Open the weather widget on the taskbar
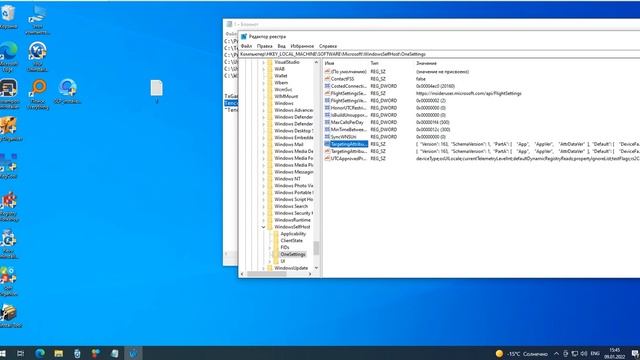640x360 pixels. (521, 353)
